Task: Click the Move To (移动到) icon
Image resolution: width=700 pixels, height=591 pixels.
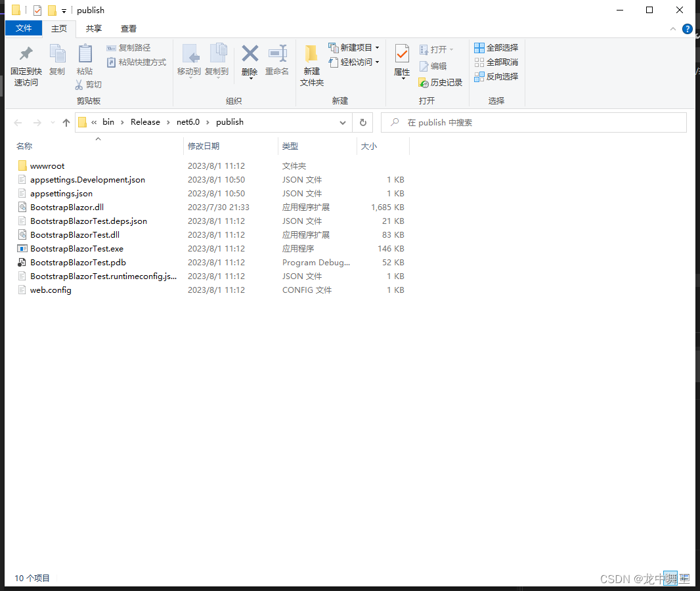Action: point(190,54)
